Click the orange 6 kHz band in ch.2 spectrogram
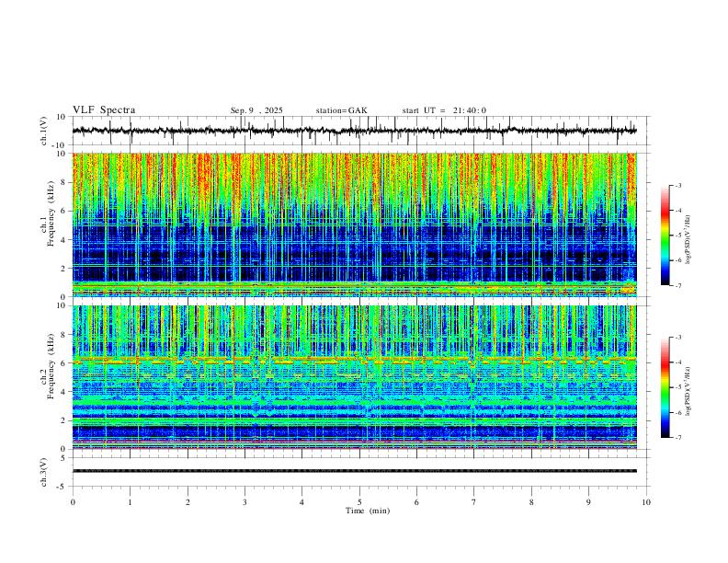Viewport: 728px width, 563px height. click(354, 360)
